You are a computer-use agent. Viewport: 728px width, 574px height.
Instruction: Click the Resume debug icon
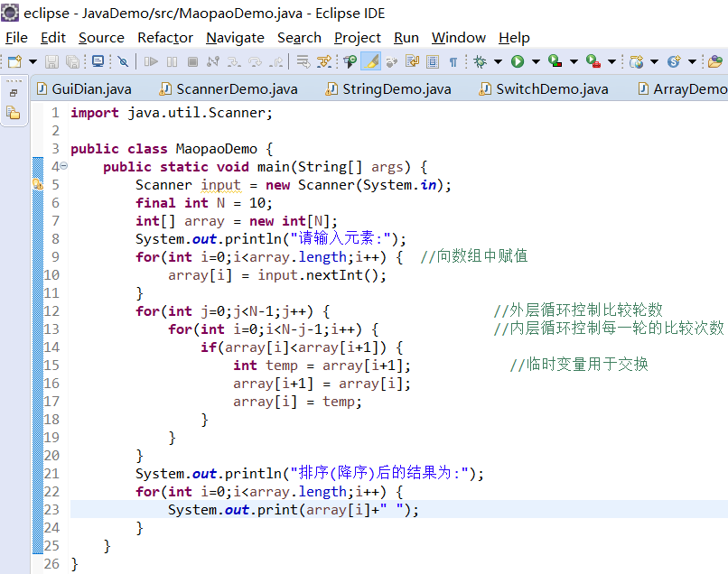151,61
